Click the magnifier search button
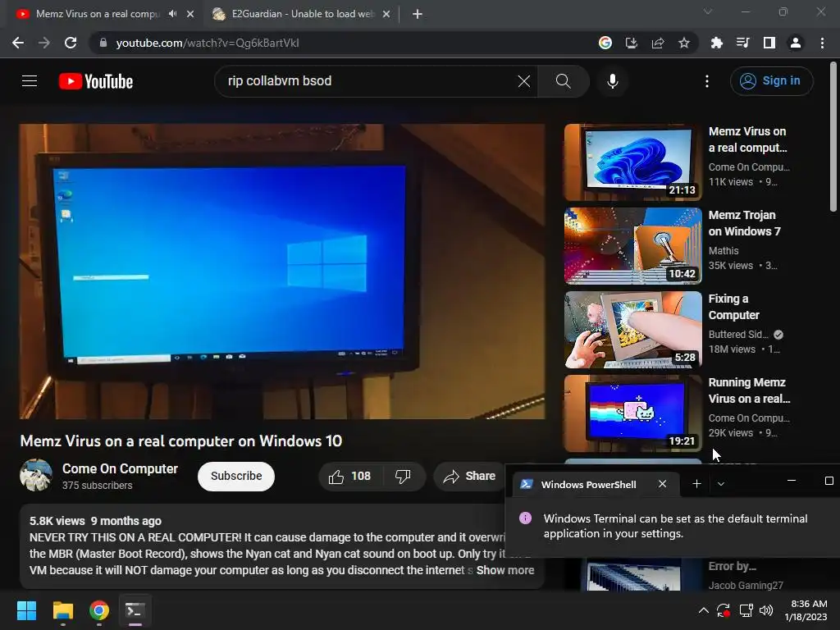Image resolution: width=840 pixels, height=630 pixels. click(x=563, y=81)
